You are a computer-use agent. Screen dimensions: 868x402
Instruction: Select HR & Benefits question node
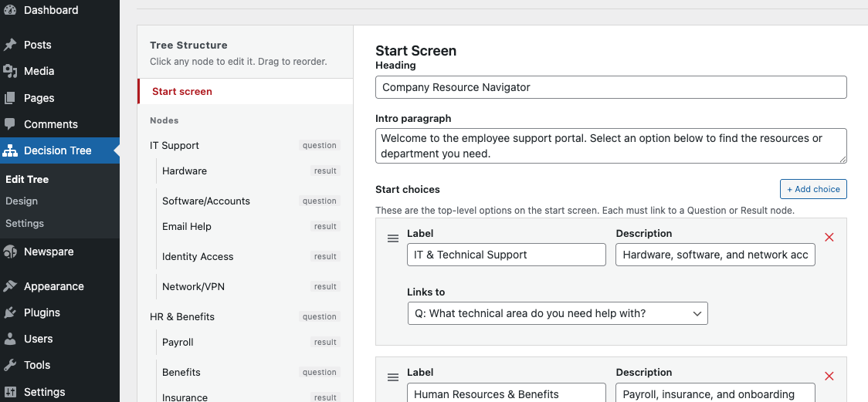click(x=246, y=317)
